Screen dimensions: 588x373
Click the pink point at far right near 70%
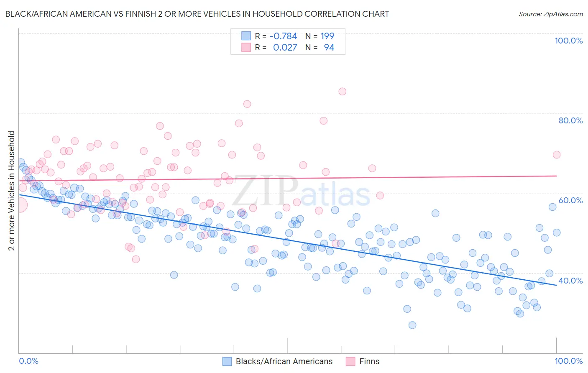click(x=557, y=155)
